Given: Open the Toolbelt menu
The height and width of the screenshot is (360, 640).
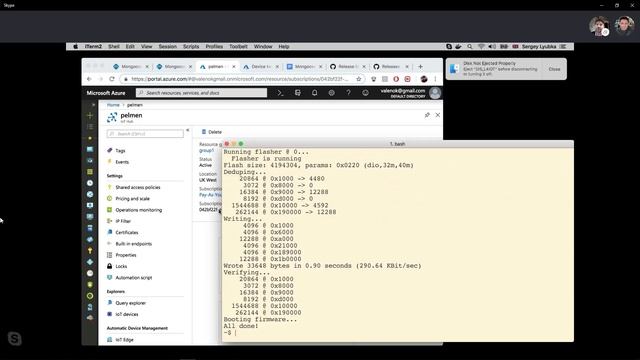Looking at the screenshot, I should point(238,47).
